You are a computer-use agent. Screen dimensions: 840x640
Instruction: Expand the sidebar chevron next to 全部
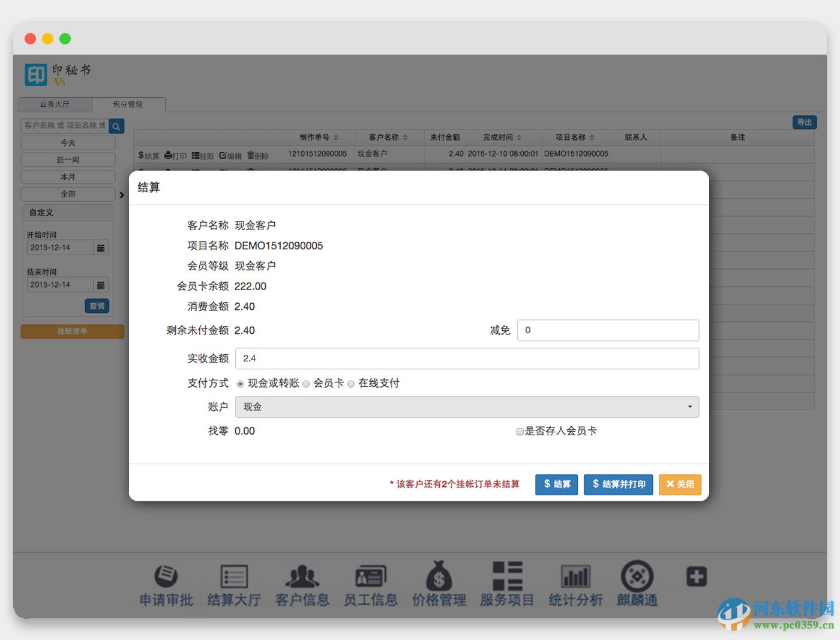point(122,195)
